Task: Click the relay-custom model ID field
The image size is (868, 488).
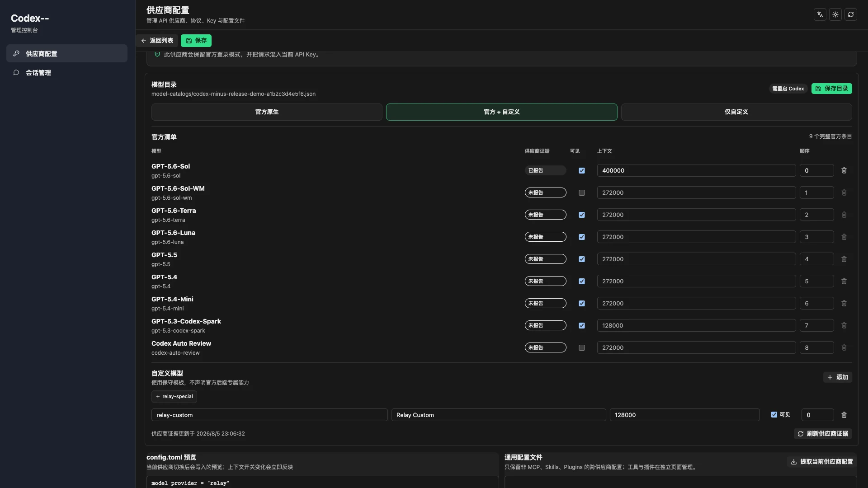Action: (269, 415)
